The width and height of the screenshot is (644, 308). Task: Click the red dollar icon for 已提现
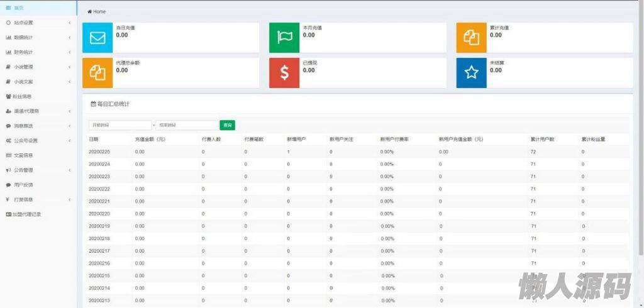tap(285, 72)
